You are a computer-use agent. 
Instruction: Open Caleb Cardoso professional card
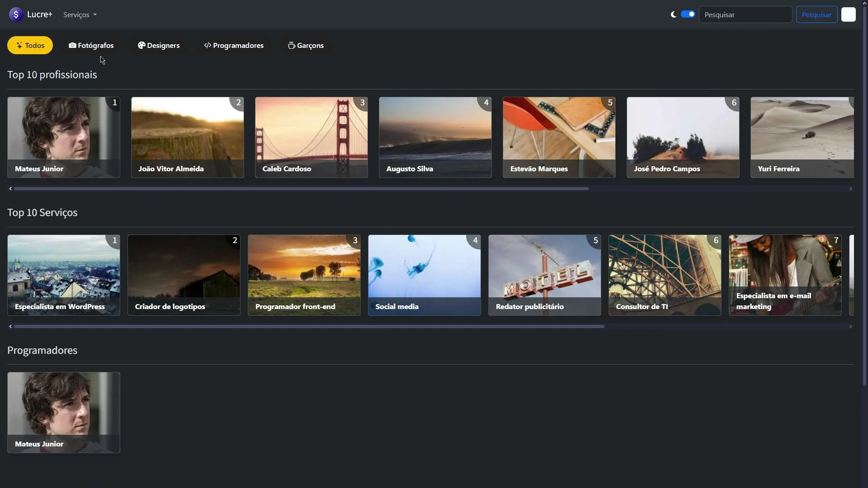(x=311, y=137)
